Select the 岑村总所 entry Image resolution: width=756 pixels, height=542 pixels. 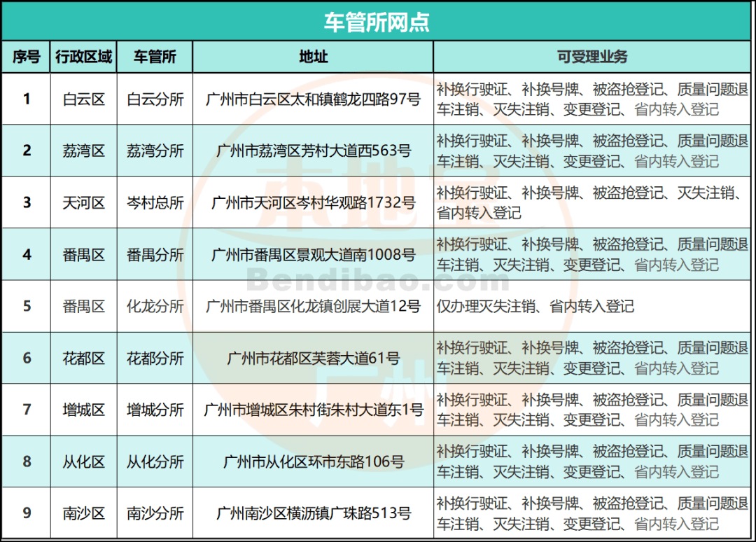(x=155, y=202)
